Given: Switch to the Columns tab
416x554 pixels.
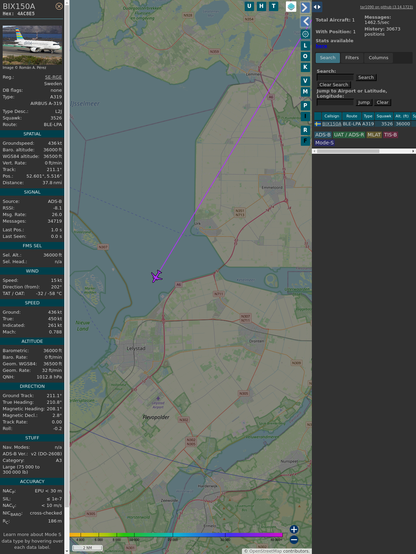Looking at the screenshot, I should [378, 58].
